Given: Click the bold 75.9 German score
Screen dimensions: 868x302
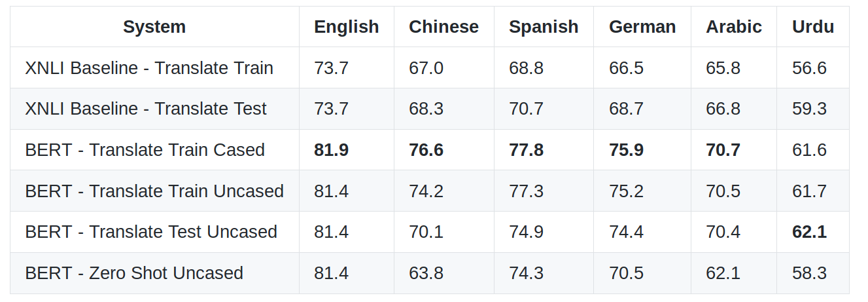Looking at the screenshot, I should [627, 150].
